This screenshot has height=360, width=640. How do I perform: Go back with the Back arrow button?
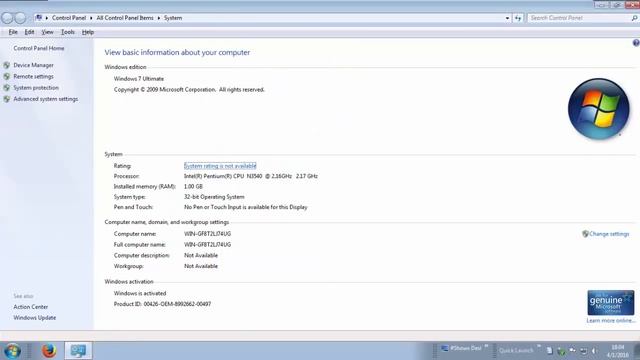(7, 18)
